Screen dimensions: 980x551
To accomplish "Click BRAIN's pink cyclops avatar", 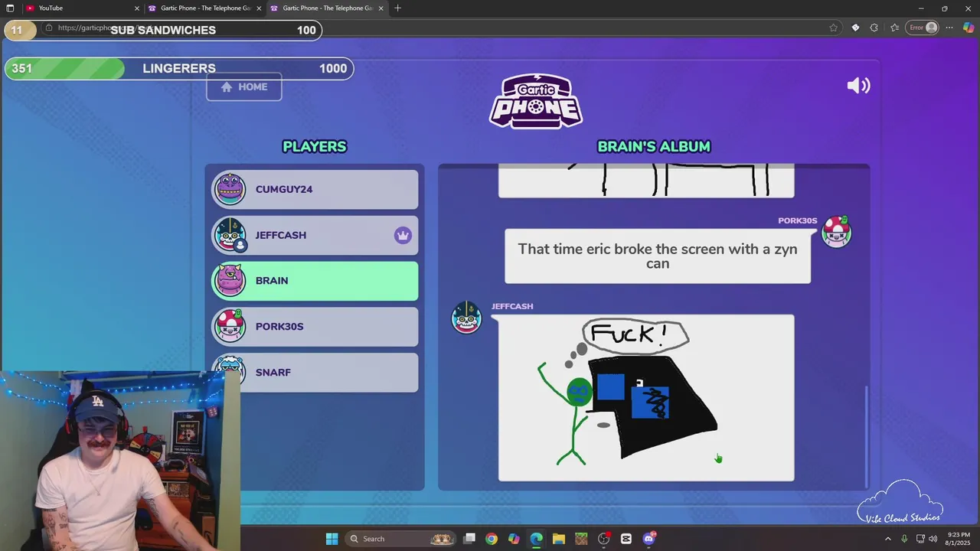I will pyautogui.click(x=230, y=281).
